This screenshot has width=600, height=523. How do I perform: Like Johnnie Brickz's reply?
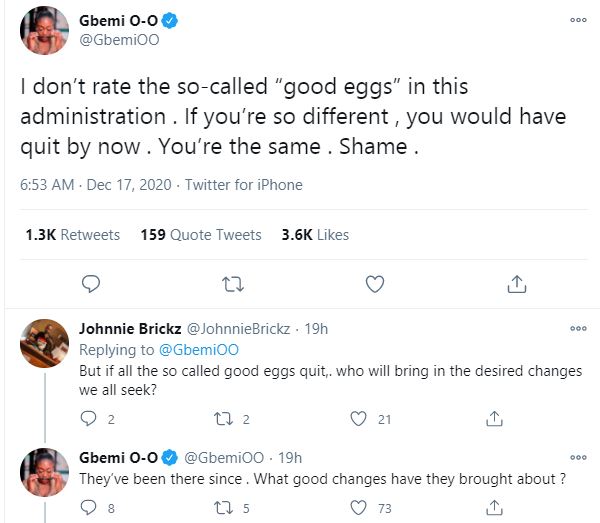coord(360,418)
